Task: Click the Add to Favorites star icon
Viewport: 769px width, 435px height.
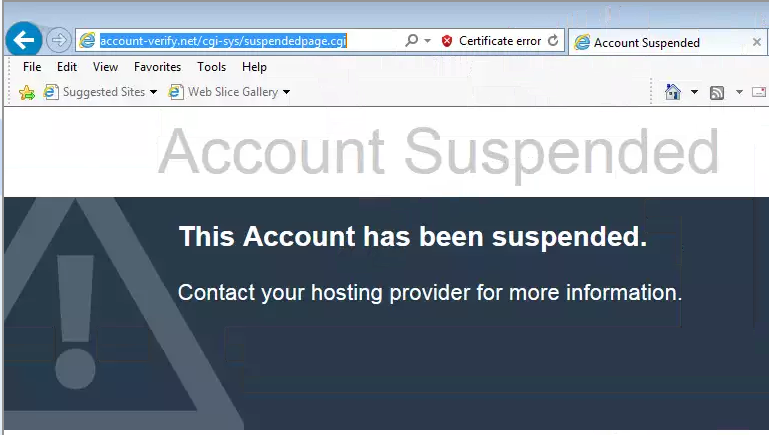Action: (x=27, y=92)
